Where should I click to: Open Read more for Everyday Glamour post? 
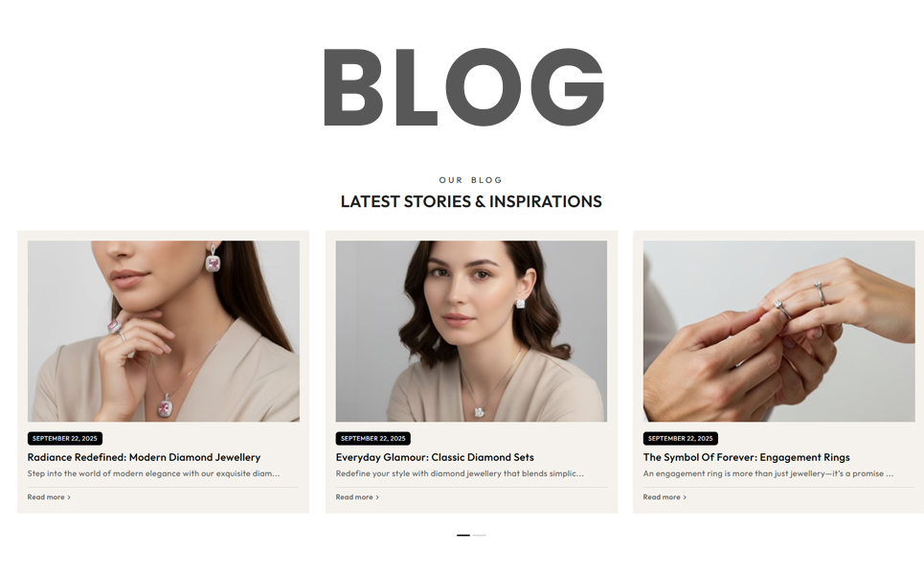(354, 497)
